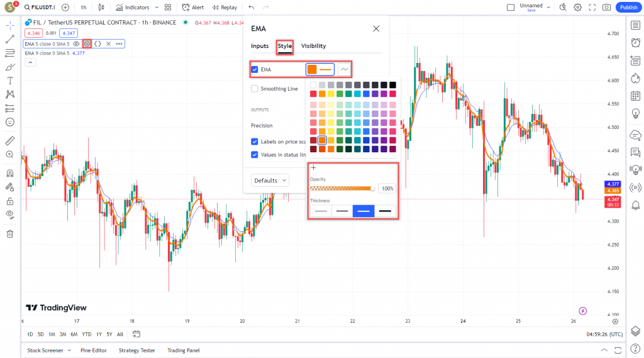Set range to YTD
The width and height of the screenshot is (644, 358).
tap(87, 334)
